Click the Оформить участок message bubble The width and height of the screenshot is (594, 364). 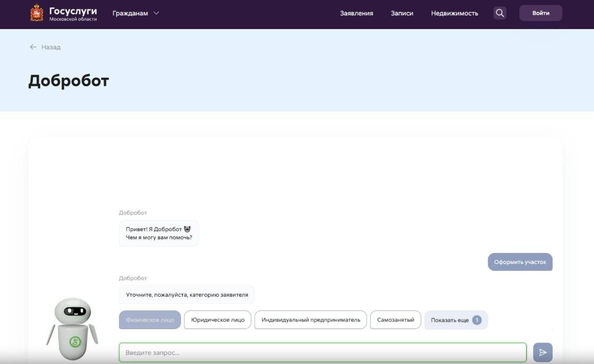tap(520, 262)
